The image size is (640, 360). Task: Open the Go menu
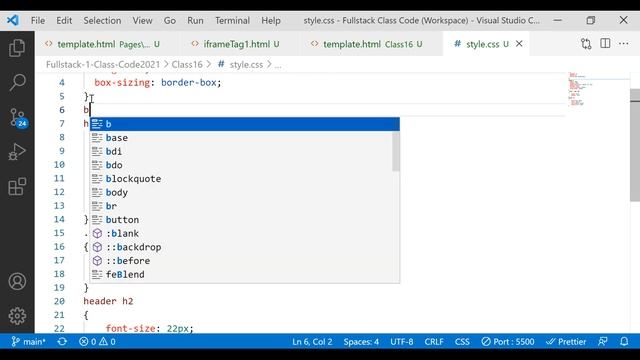[170, 20]
